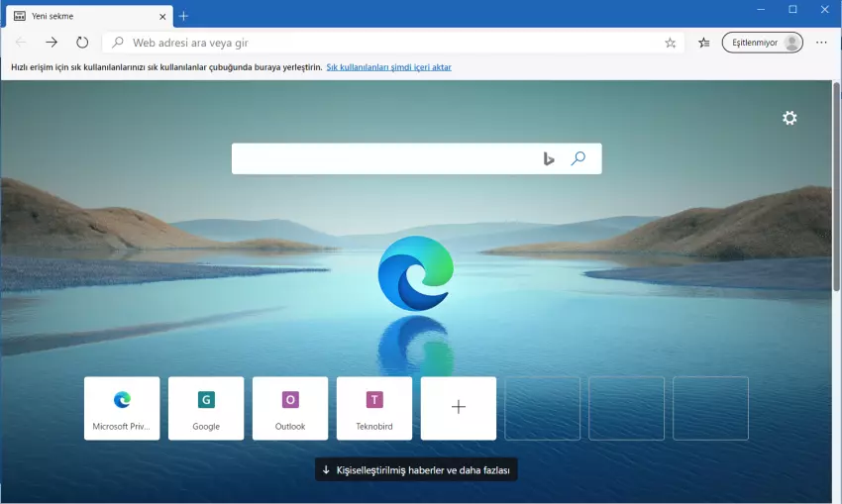The image size is (842, 504).
Task: Click the Bing search magnifier icon
Action: [579, 158]
